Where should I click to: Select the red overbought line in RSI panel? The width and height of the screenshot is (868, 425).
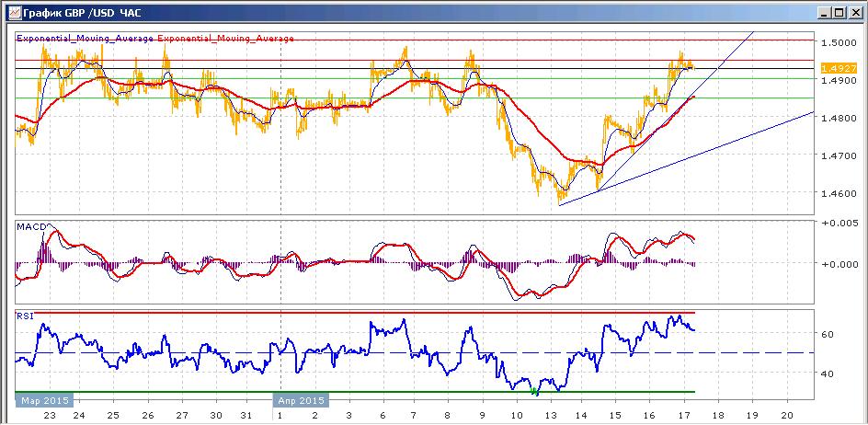coord(354,313)
